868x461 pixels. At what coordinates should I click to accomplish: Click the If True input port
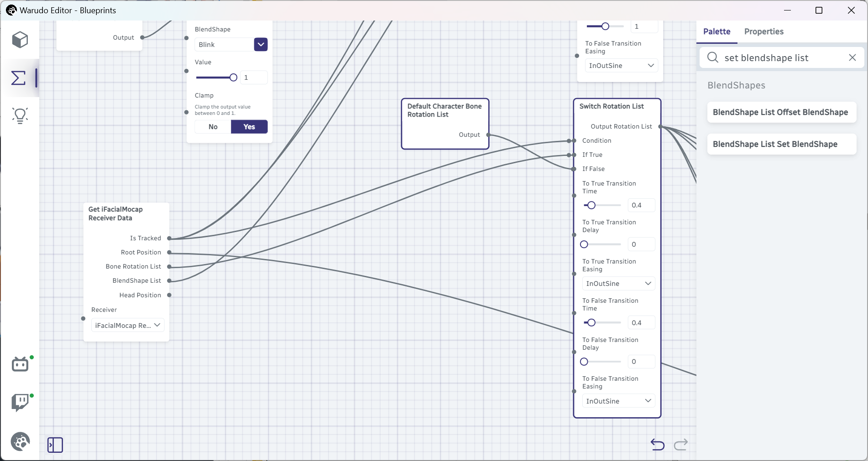click(x=574, y=155)
